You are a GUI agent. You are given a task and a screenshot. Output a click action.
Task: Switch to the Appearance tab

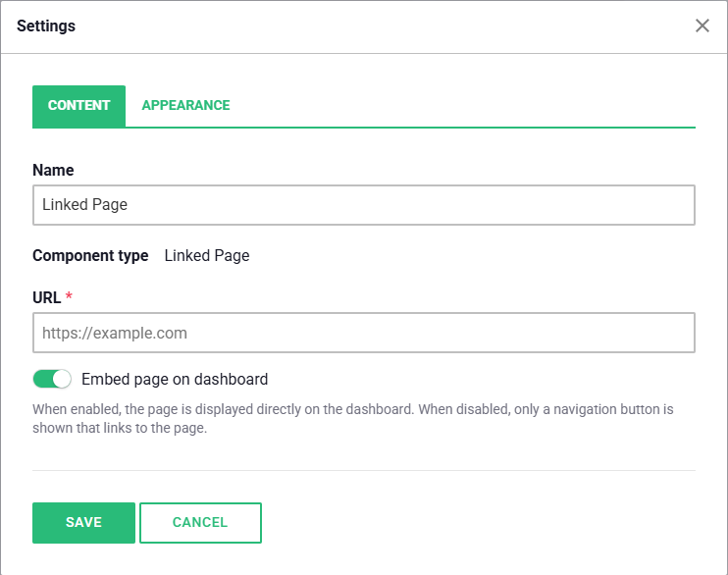(x=185, y=105)
